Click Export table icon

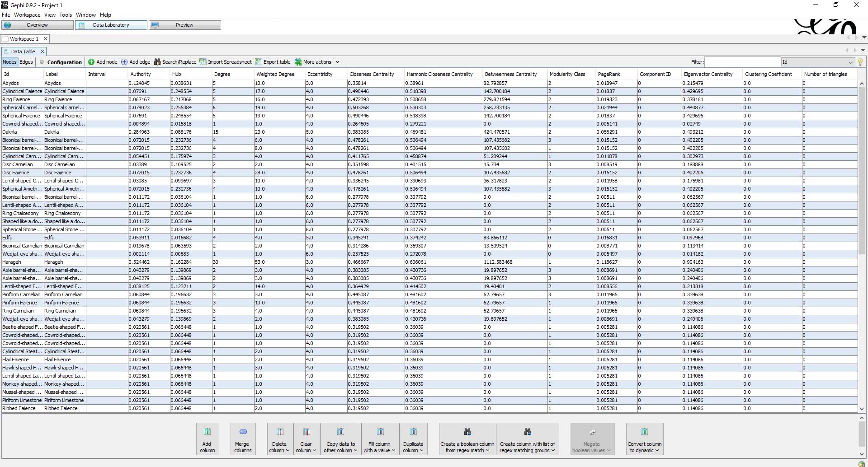[259, 62]
